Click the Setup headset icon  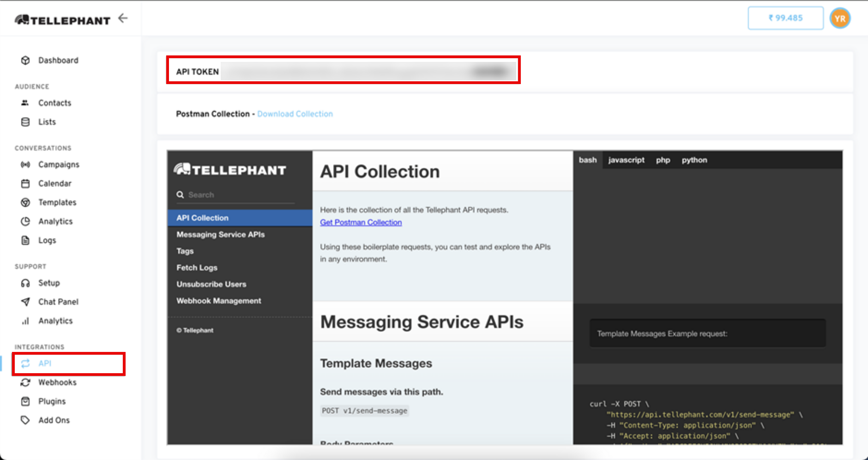tap(25, 283)
